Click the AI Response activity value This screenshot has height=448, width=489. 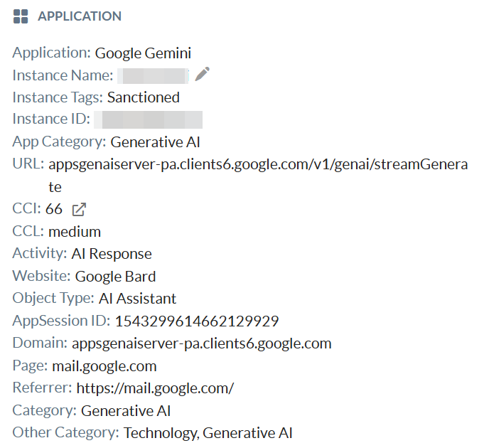pyautogui.click(x=112, y=254)
